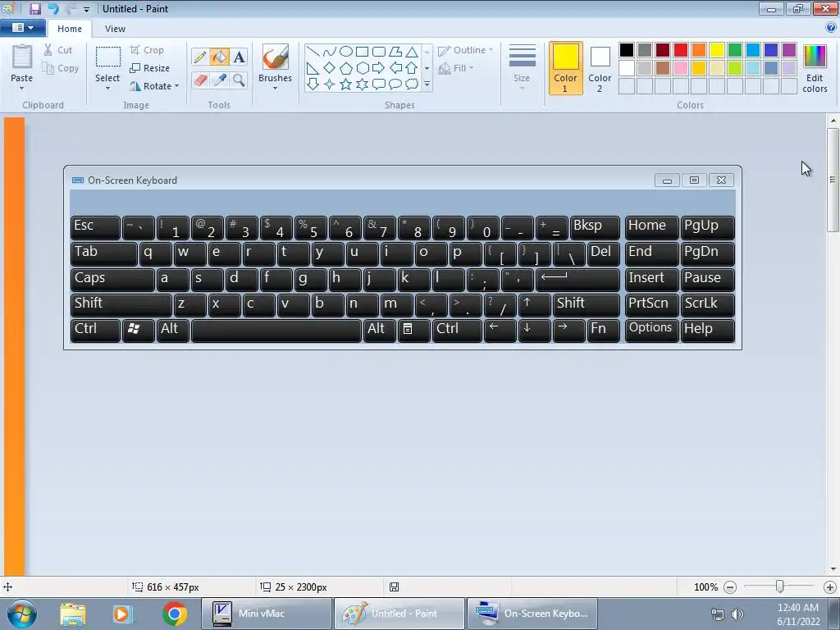
Task: Click the Edit colors icon
Action: click(815, 57)
